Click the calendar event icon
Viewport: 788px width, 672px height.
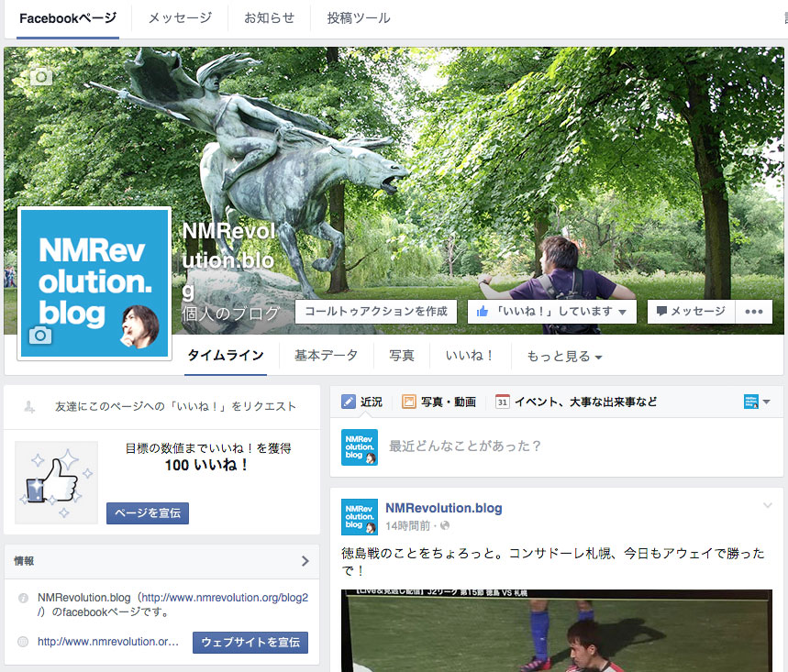[x=502, y=402]
